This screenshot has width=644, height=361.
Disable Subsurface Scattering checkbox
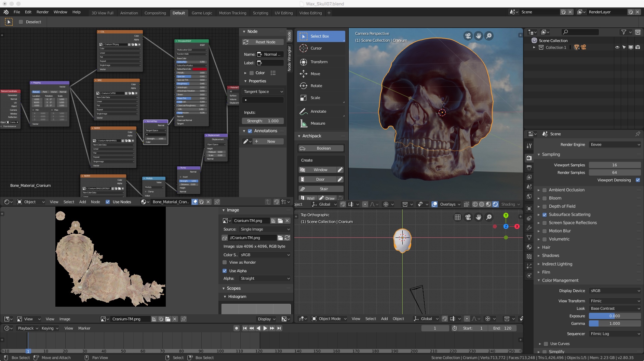pyautogui.click(x=545, y=214)
